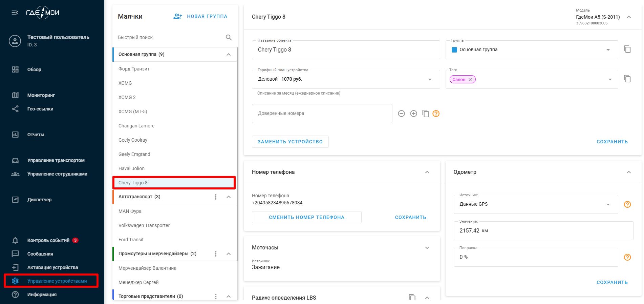Screen dimensions: 644x304
Task: Click СМЕНИТЬ НОМЕР ТЕЛЕФОНА button
Action: [x=306, y=217]
